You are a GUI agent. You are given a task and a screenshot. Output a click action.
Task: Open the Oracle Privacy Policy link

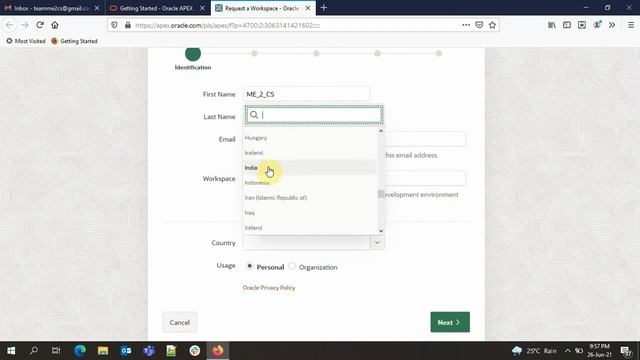269,288
